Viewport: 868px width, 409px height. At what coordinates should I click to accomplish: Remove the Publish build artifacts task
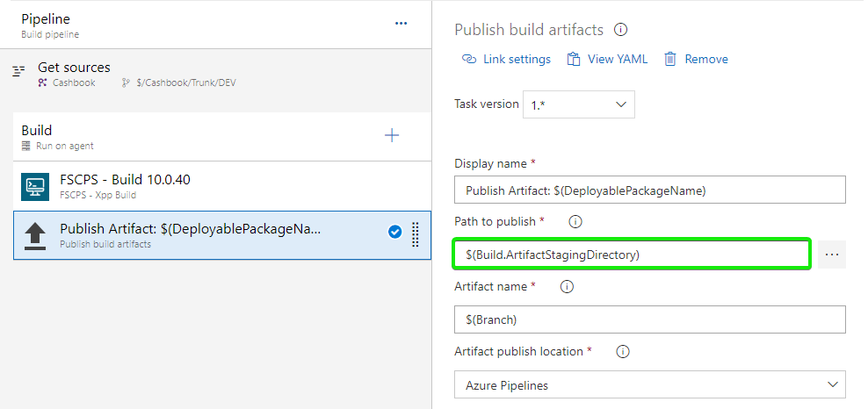click(696, 60)
